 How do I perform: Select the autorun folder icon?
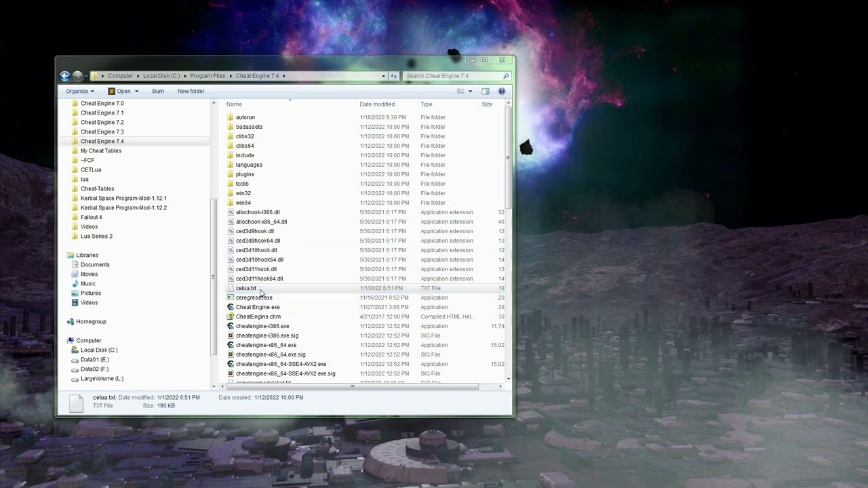click(230, 117)
